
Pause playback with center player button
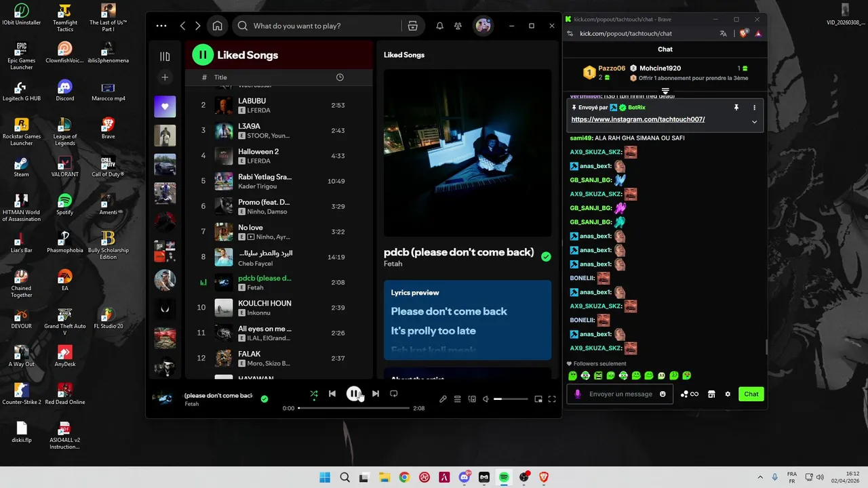click(x=354, y=393)
